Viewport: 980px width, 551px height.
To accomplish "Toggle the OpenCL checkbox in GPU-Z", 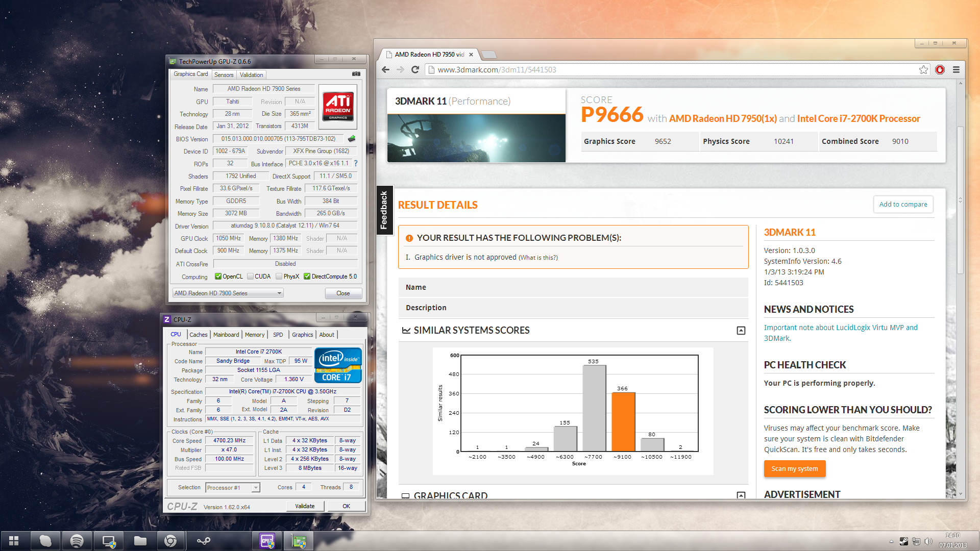I will pos(218,277).
